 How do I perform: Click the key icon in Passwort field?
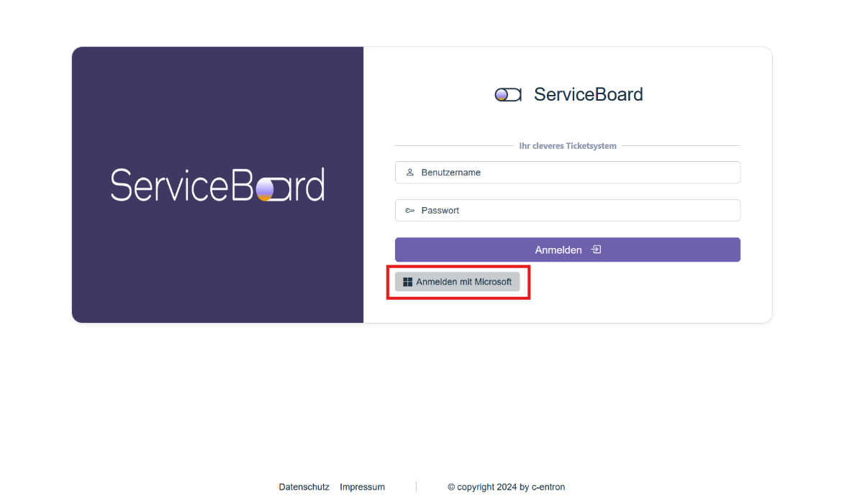pos(410,211)
